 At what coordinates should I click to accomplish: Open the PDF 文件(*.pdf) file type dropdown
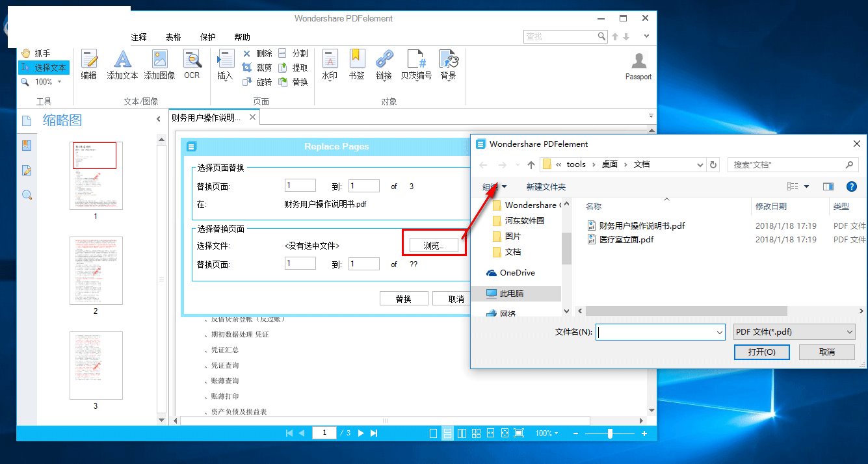pyautogui.click(x=793, y=331)
